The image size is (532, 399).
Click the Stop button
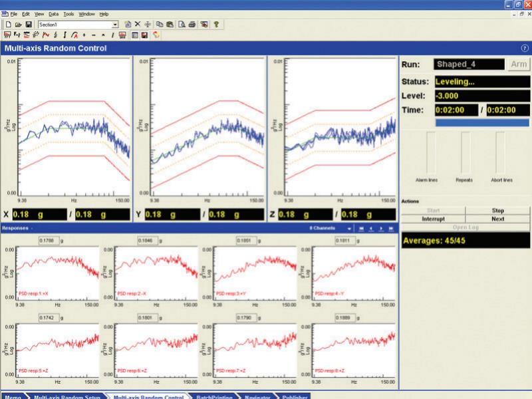point(497,210)
